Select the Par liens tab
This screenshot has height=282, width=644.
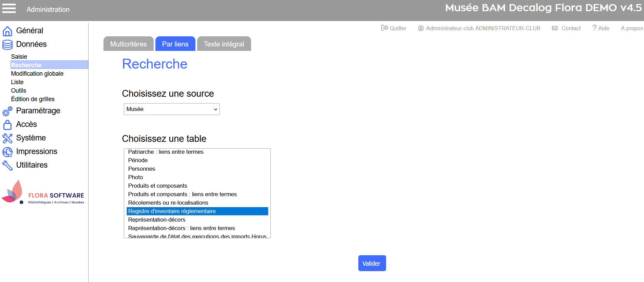[x=175, y=44]
